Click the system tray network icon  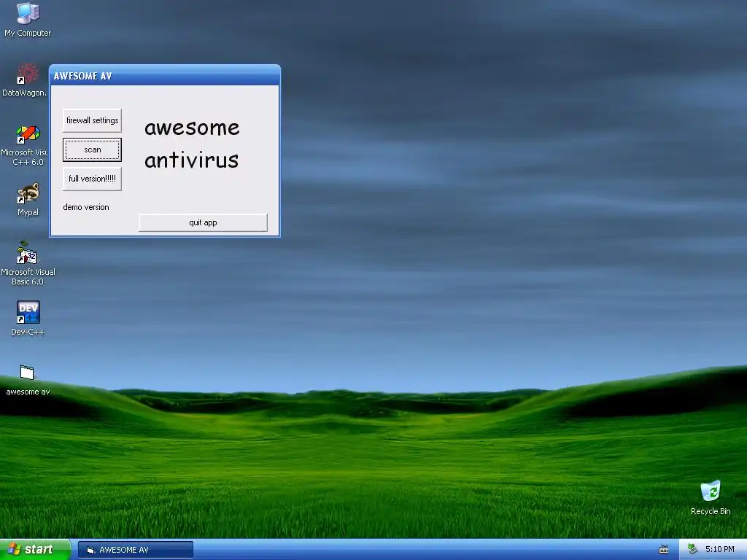point(692,550)
